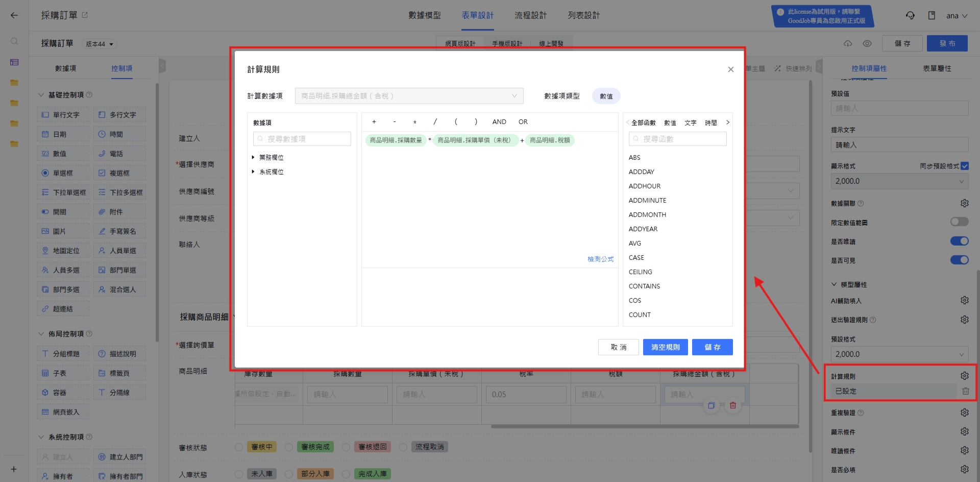Open 計算數據項 dropdown
This screenshot has width=980, height=482.
click(409, 96)
